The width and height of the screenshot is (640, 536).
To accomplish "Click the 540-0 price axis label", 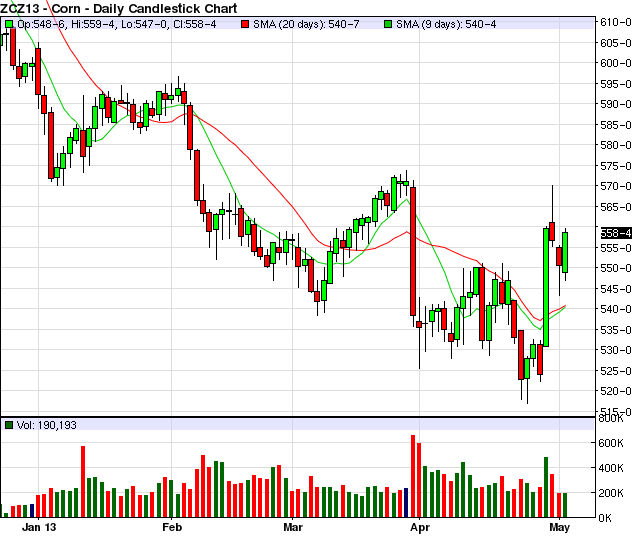I will [616, 309].
